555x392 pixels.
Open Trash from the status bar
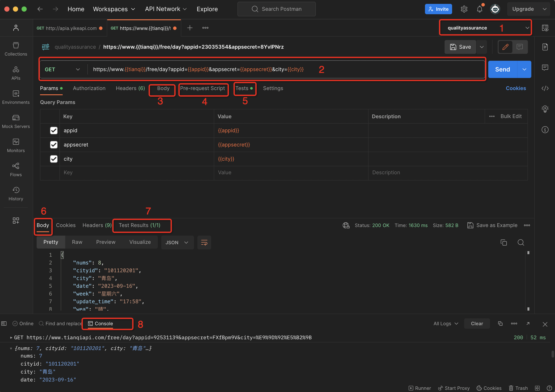point(518,388)
